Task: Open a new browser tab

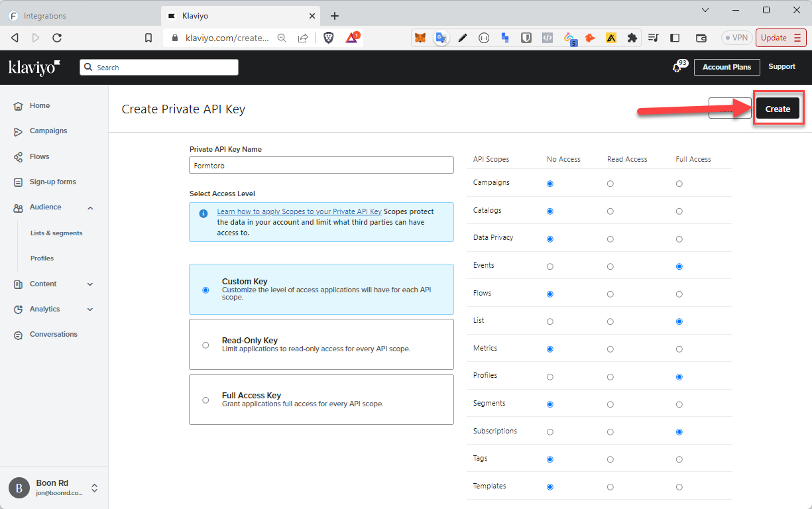Action: pos(335,16)
